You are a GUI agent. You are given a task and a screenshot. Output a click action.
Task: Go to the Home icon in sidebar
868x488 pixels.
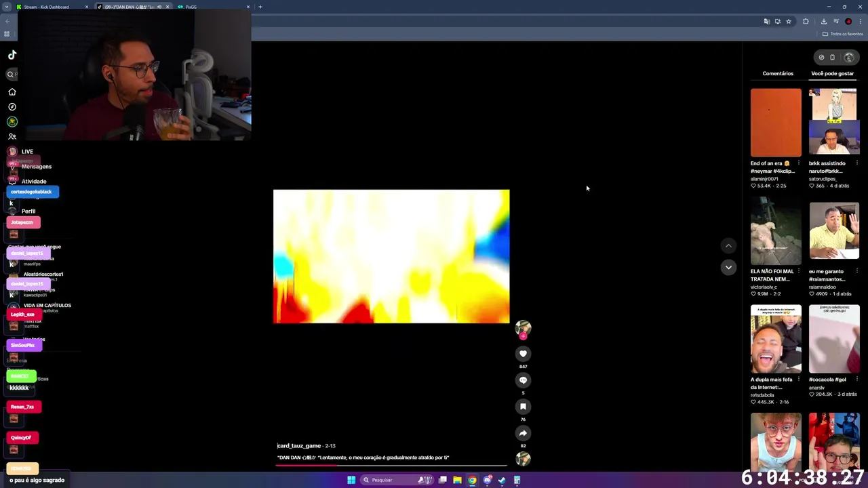pos(12,91)
